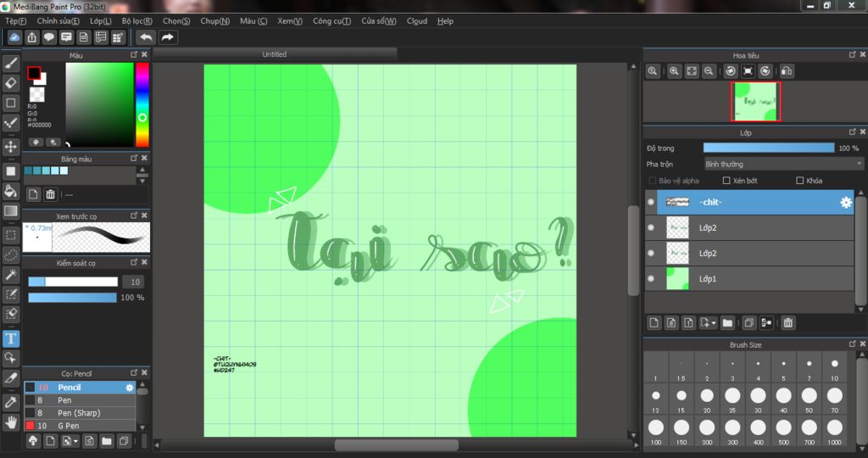Select the Eraser tool
Image resolution: width=868 pixels, height=458 pixels.
pyautogui.click(x=10, y=83)
